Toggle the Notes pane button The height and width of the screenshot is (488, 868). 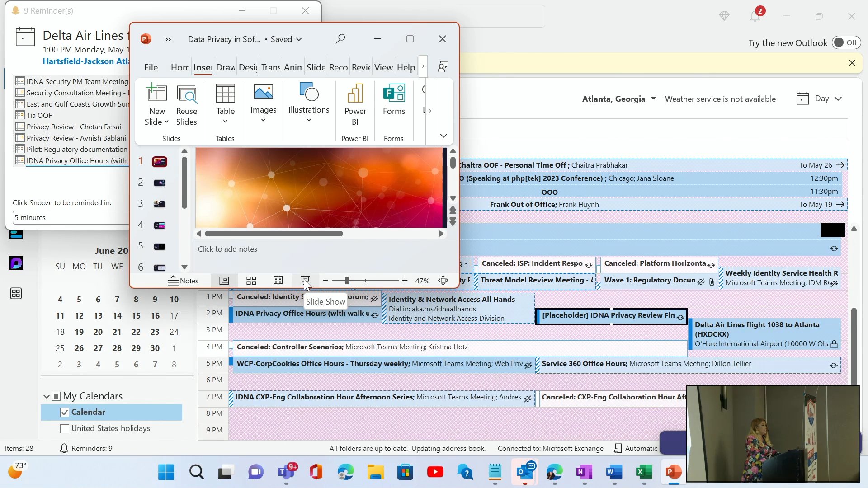pyautogui.click(x=183, y=281)
